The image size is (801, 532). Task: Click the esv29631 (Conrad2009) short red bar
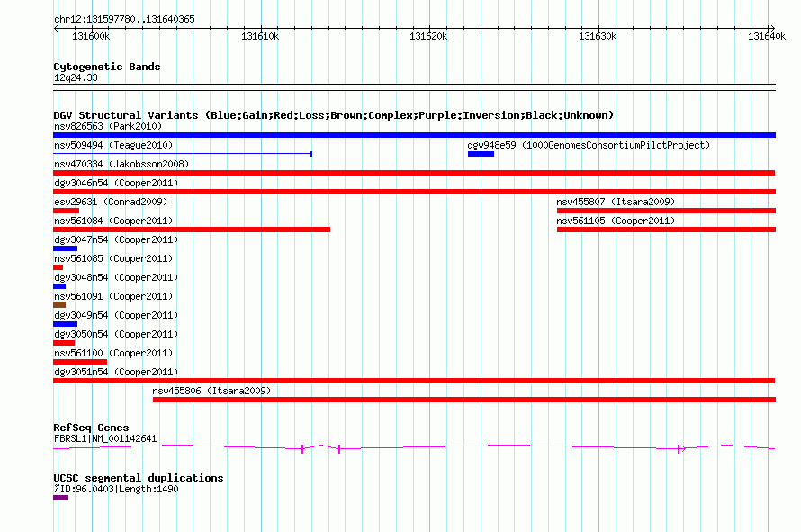pos(66,211)
